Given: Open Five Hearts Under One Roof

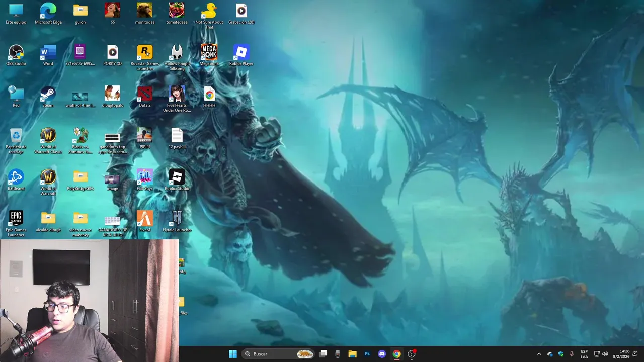Looking at the screenshot, I should 177,99.
